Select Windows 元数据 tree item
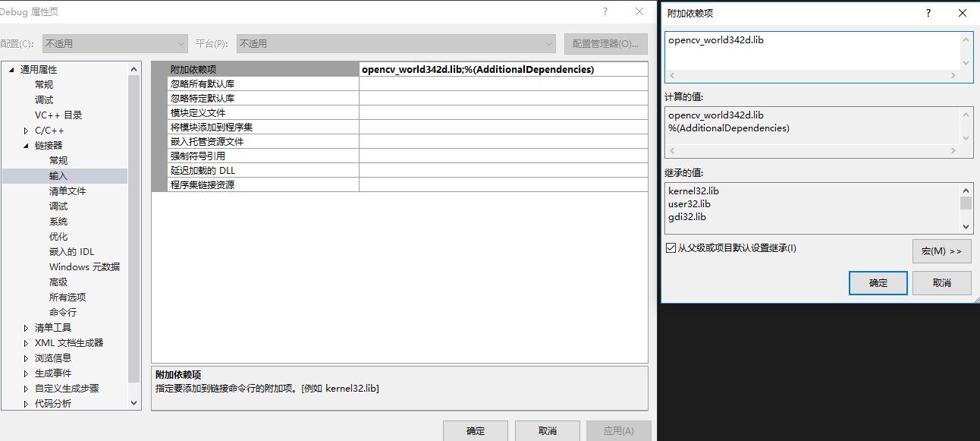The width and height of the screenshot is (980, 441). click(84, 267)
